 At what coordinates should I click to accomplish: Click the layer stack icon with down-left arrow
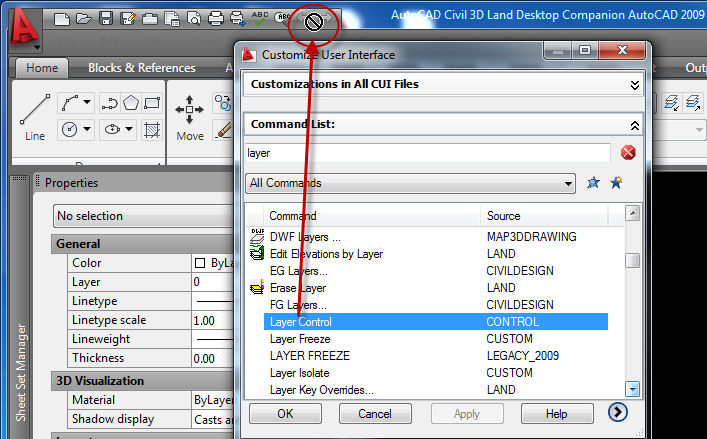coord(672,103)
